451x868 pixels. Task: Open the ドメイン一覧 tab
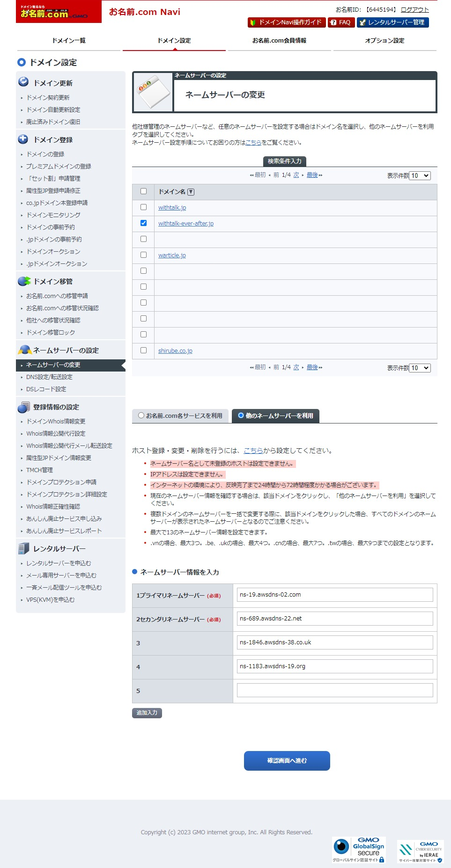tap(69, 41)
